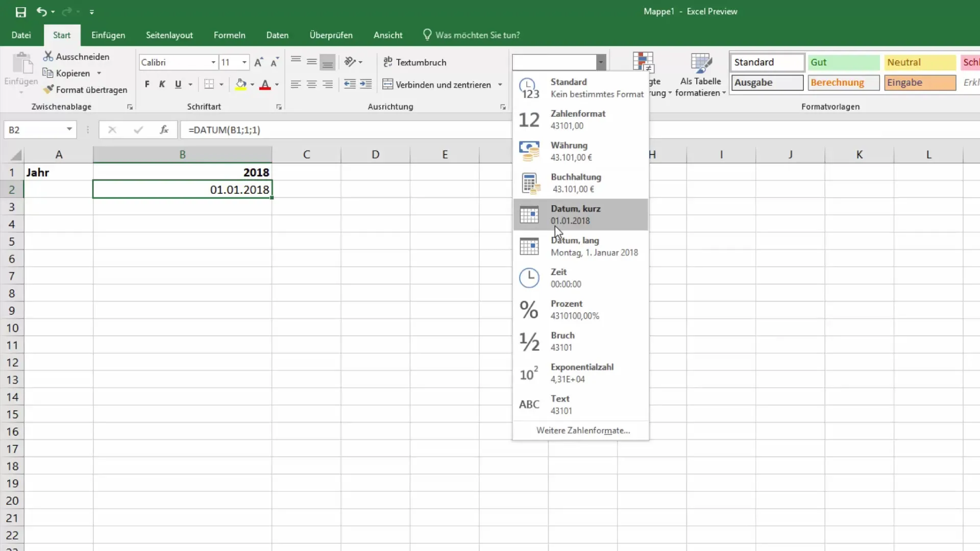Viewport: 980px width, 551px height.
Task: Switch to the Seitenlayout tab
Action: click(169, 35)
